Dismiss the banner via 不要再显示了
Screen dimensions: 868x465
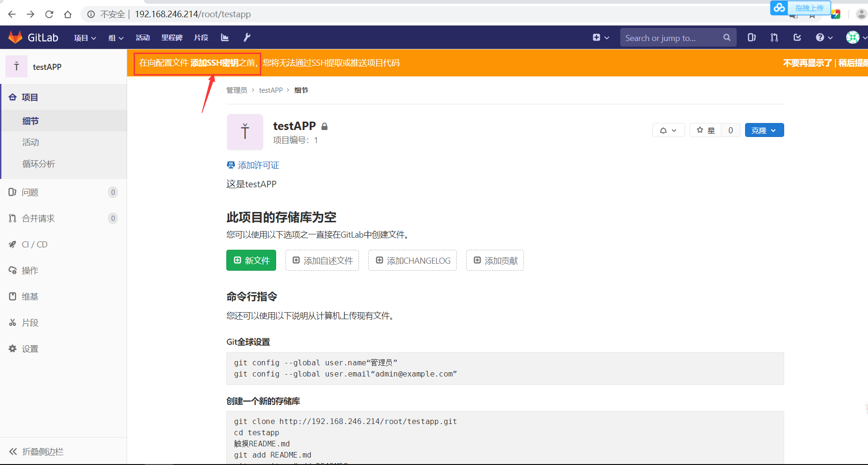(x=807, y=62)
